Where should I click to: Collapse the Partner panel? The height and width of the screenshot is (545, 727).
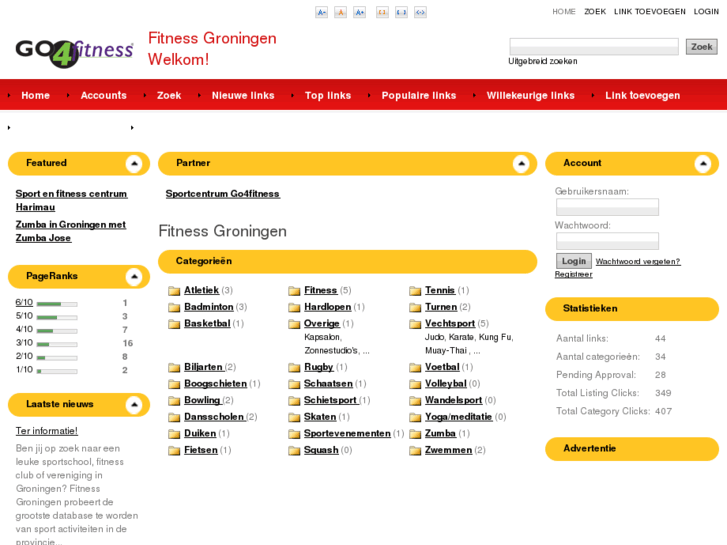click(x=521, y=163)
